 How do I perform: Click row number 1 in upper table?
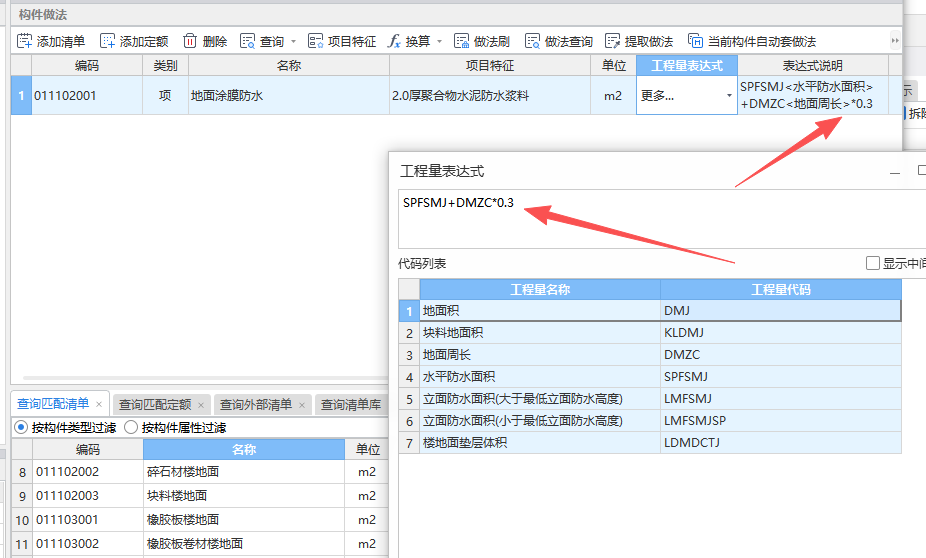21,95
